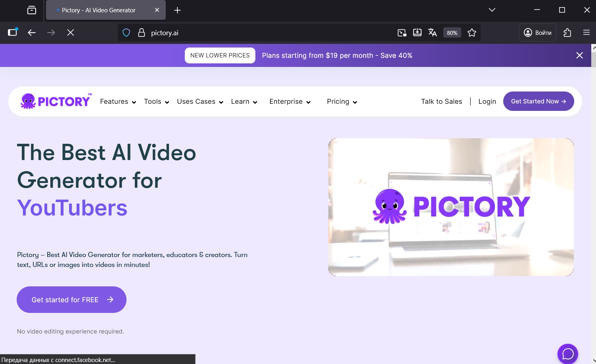
Task: Open the Enterprise menu item
Action: point(290,102)
